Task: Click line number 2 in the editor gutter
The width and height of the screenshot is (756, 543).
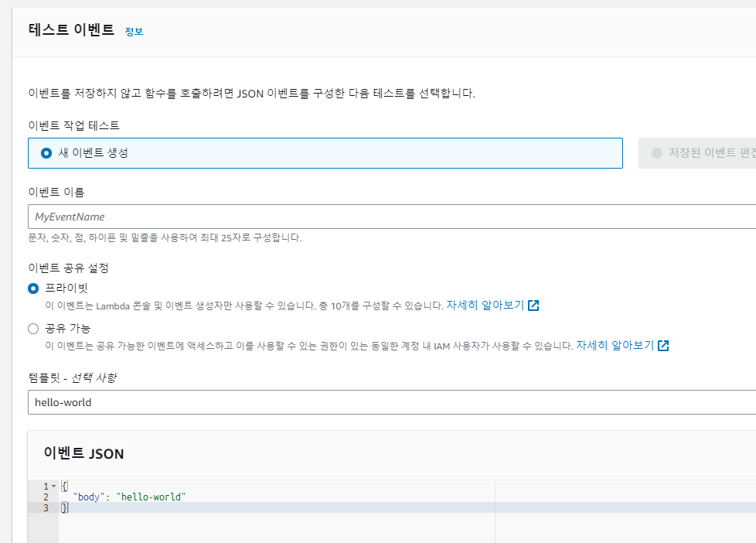Action: tap(46, 497)
